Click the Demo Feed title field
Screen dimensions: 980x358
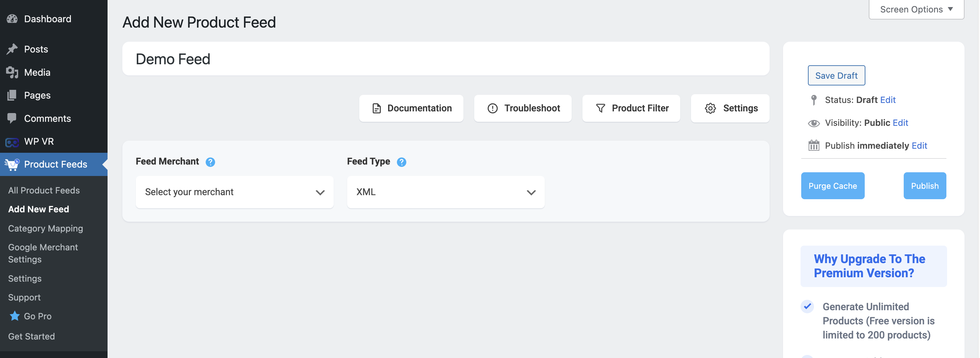pyautogui.click(x=446, y=59)
